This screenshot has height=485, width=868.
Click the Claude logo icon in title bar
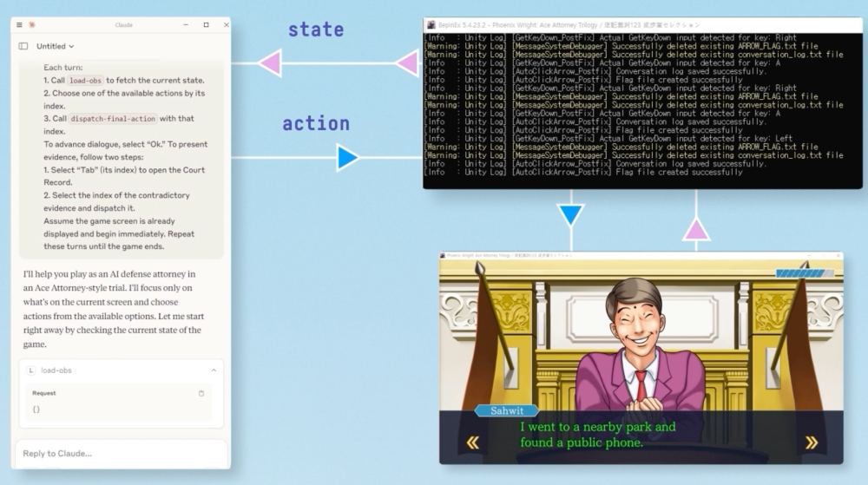tap(32, 25)
